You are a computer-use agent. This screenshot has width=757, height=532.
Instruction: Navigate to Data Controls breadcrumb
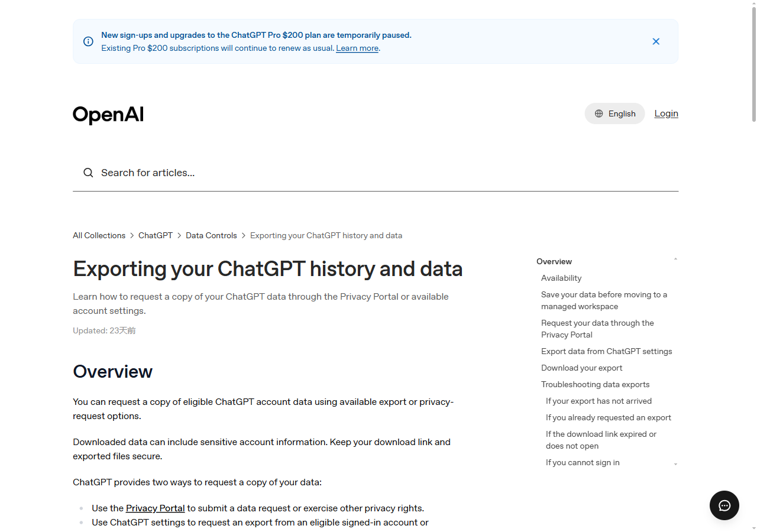[211, 235]
